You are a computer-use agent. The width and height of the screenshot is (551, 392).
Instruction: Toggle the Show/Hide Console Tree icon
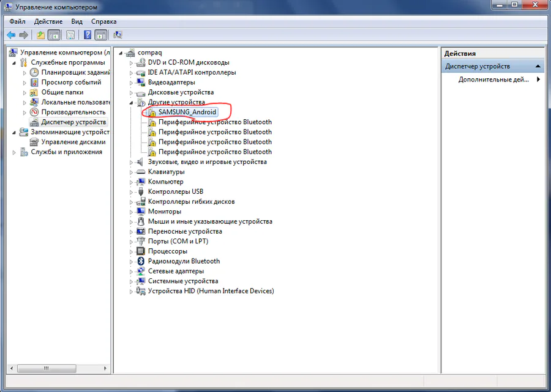54,35
